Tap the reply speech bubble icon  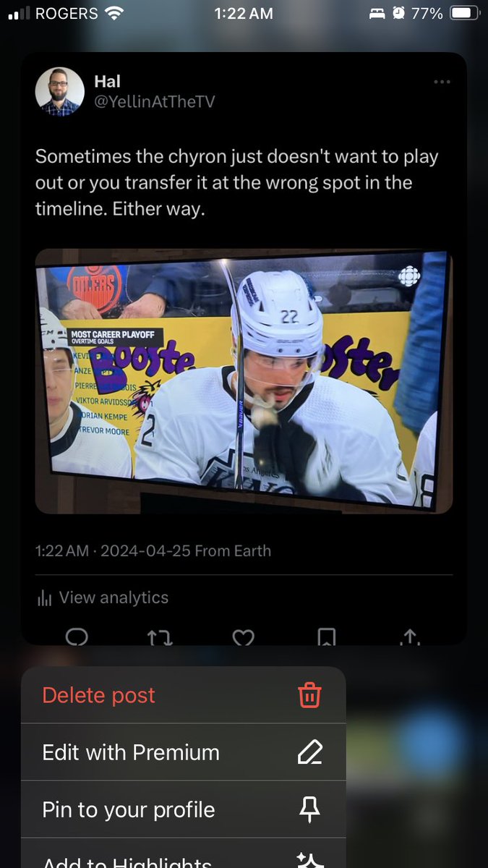pyautogui.click(x=77, y=637)
